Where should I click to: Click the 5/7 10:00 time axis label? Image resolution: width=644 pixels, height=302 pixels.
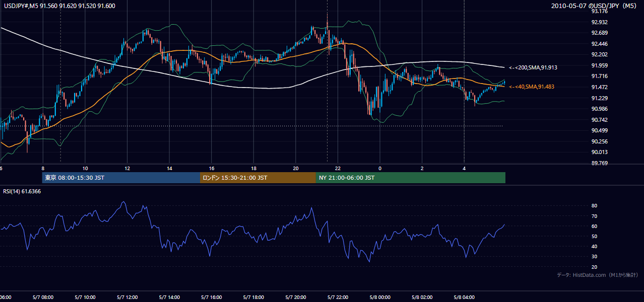[85, 297]
